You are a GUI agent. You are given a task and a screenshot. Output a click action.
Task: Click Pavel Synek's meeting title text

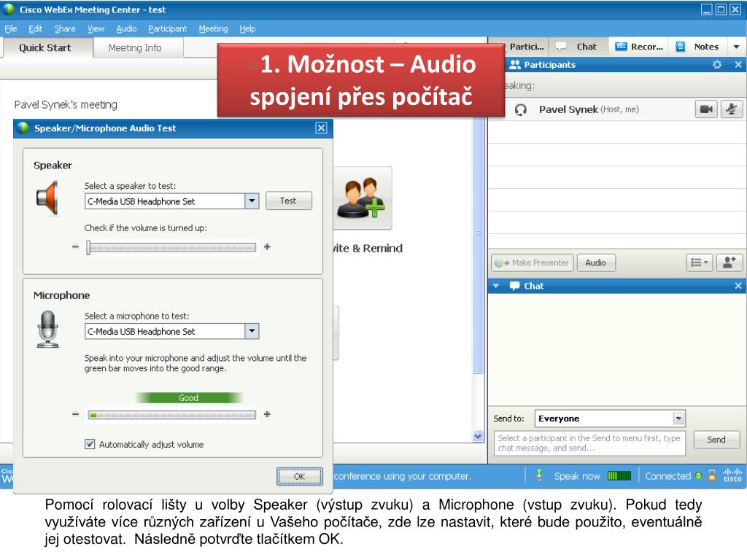[66, 105]
